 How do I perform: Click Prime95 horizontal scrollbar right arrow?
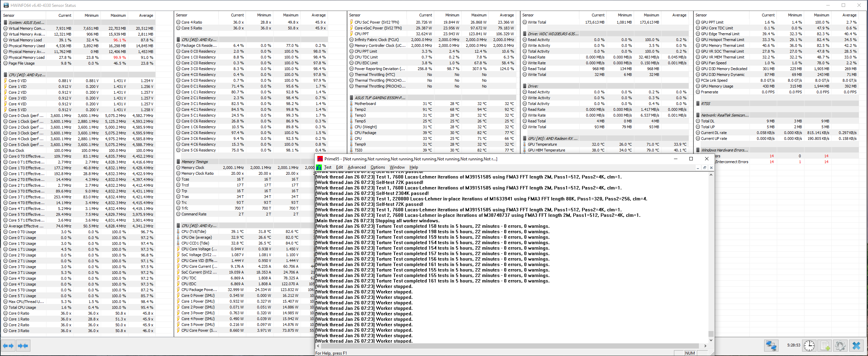(x=705, y=346)
